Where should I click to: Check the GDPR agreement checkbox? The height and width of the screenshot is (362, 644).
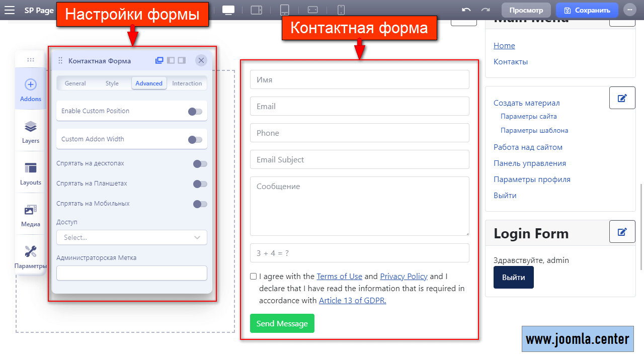click(x=253, y=276)
